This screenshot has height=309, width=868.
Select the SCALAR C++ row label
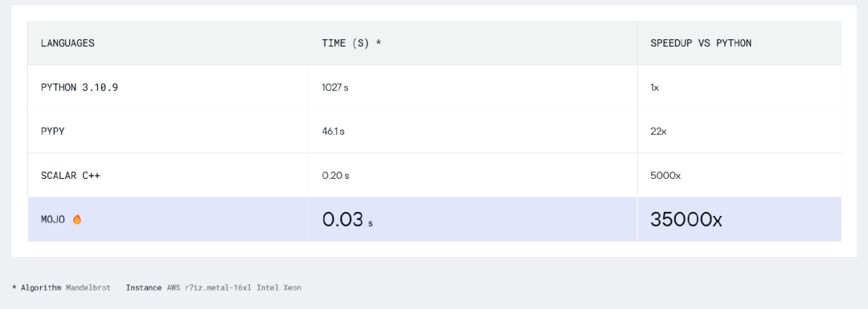click(x=71, y=176)
